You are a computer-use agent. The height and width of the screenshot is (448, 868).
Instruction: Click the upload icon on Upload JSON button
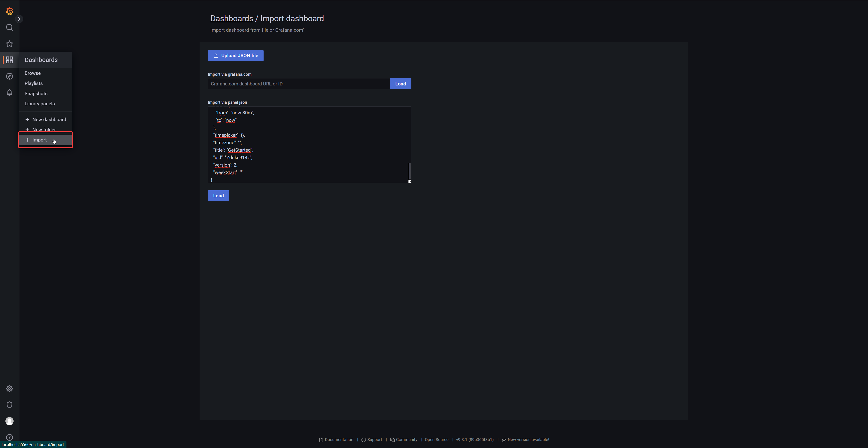click(216, 56)
